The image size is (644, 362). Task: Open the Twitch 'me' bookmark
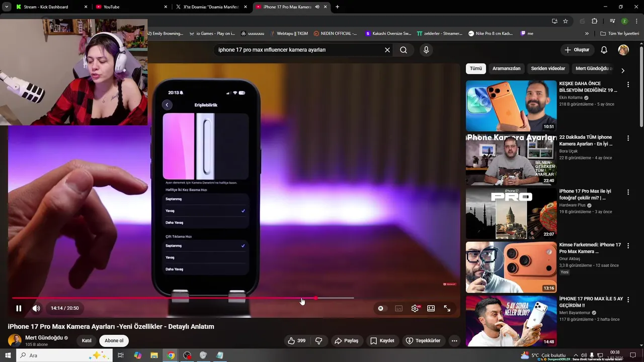(x=527, y=34)
